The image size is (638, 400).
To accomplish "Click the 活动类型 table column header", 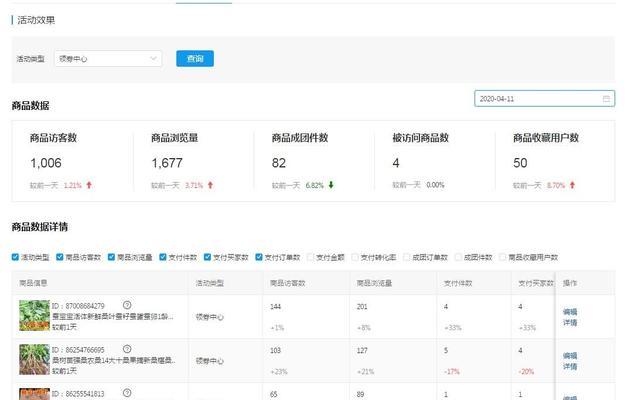I will [x=210, y=283].
